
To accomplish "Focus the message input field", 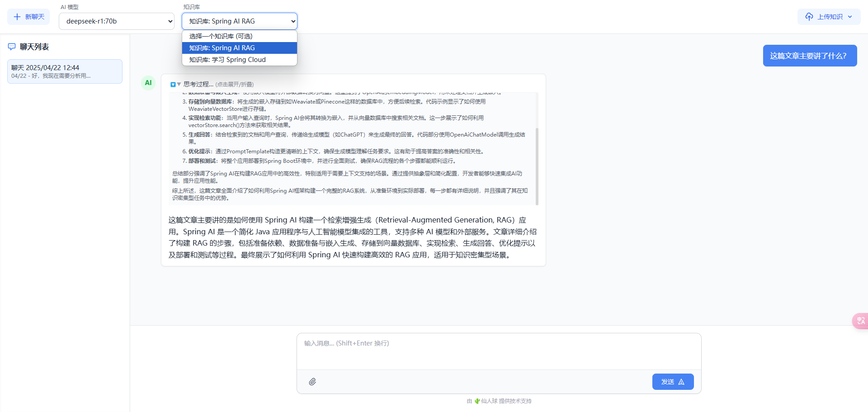I will (x=499, y=352).
